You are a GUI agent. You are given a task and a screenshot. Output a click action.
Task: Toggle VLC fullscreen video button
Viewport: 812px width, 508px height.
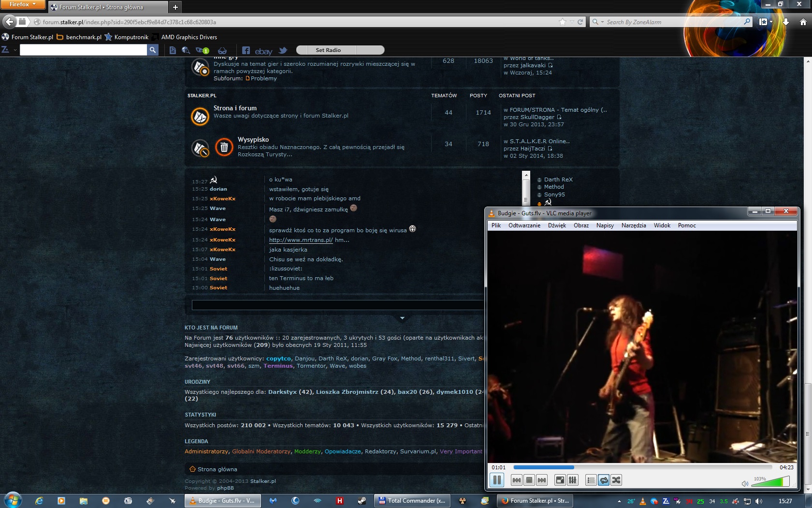(560, 480)
